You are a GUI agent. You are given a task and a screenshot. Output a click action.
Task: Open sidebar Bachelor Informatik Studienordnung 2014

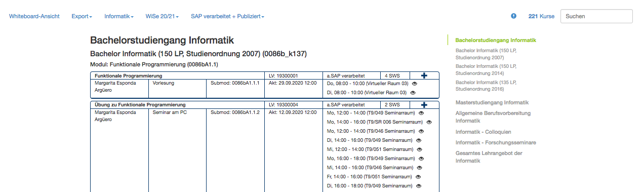[x=486, y=70]
